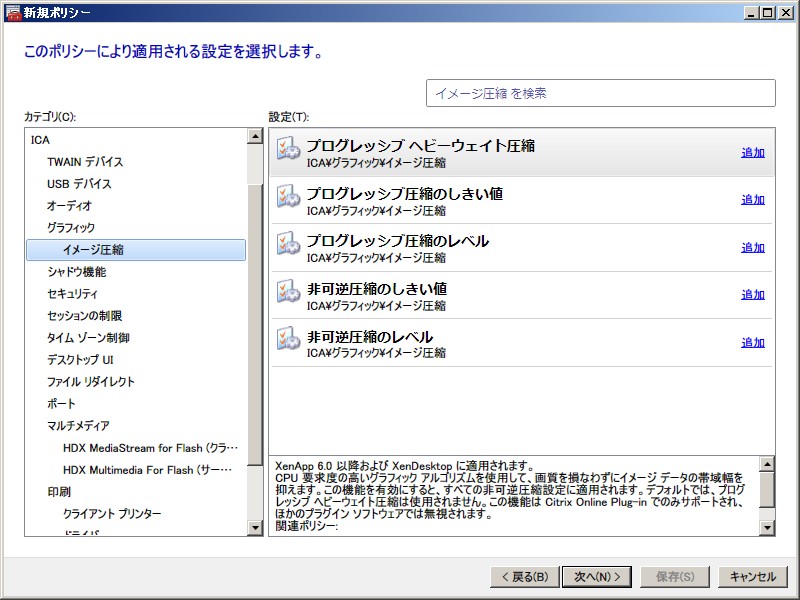Click the icon beside プログレッシブ圧縮のレベル

288,245
